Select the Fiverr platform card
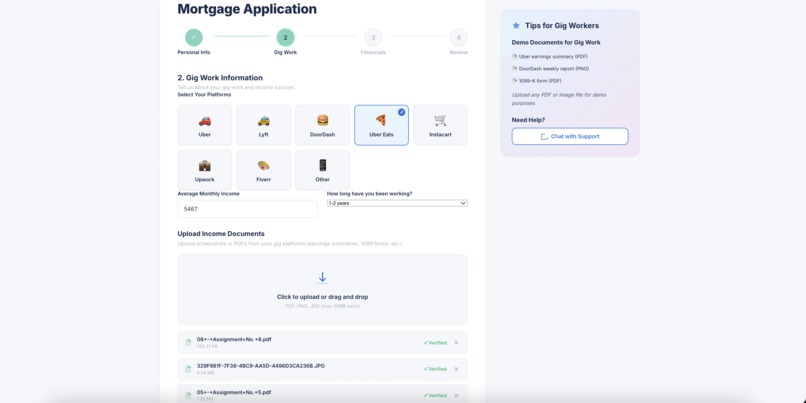The width and height of the screenshot is (806, 403). point(264,170)
